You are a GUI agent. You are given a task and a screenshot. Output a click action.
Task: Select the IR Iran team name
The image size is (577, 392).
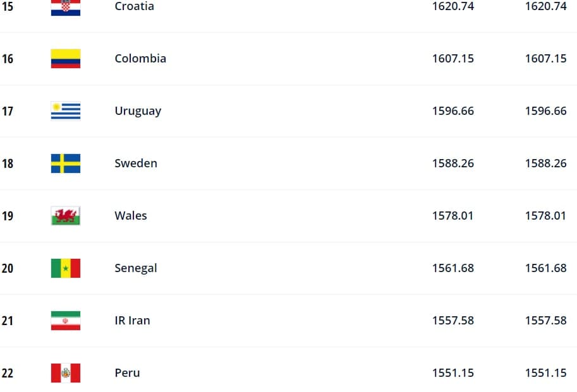132,321
